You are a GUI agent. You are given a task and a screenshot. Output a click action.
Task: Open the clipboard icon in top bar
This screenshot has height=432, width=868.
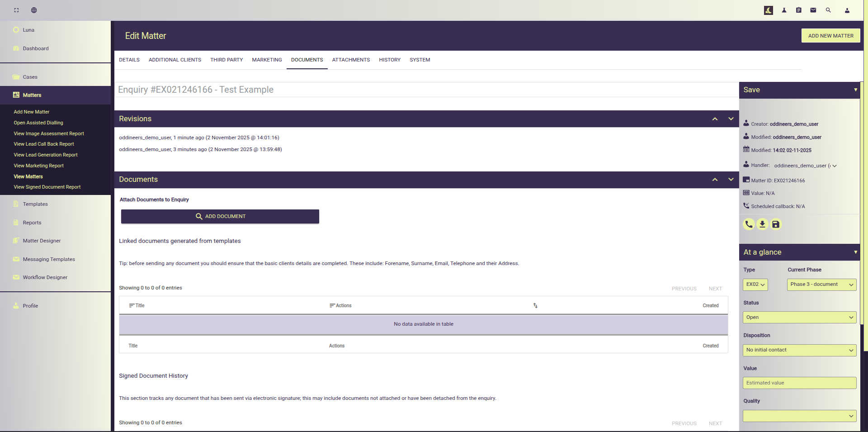tap(799, 10)
